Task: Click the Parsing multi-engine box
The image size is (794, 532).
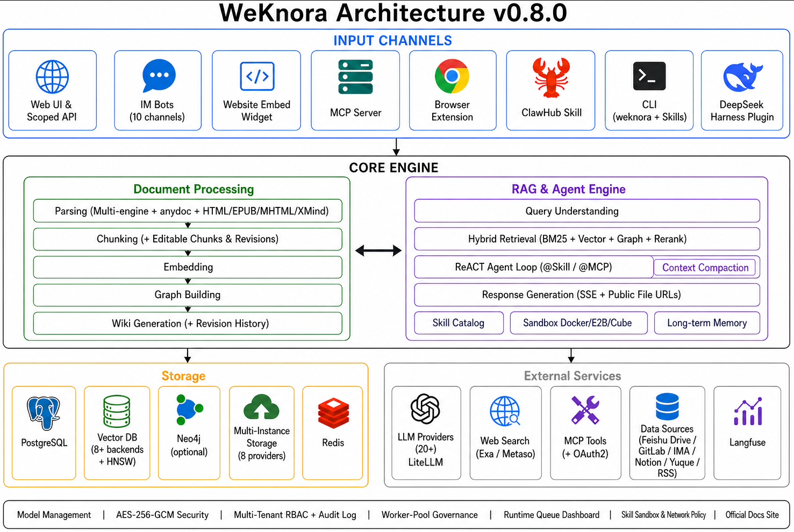Action: point(188,211)
